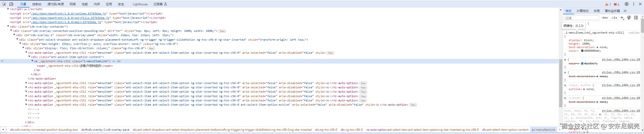644x134 pixels.
Task: Select breadcrumb div#cdk-overlay-2.cdk-overlay-pane
Action: (105, 130)
